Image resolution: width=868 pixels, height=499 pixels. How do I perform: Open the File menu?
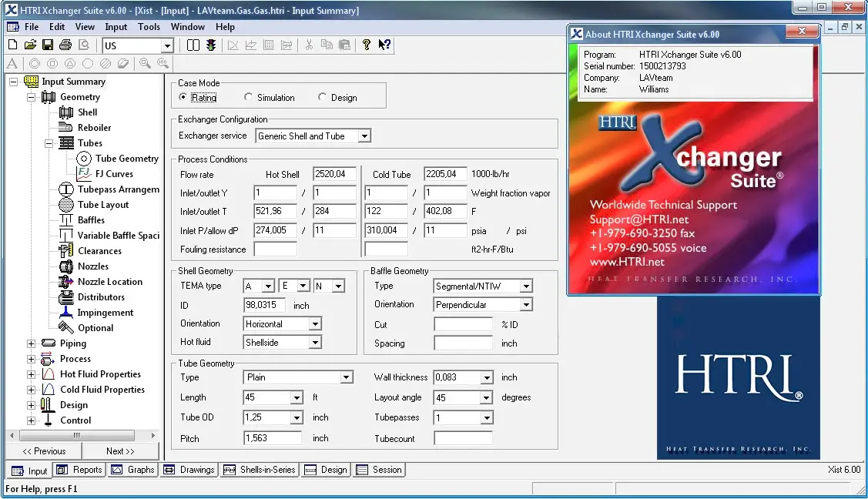pyautogui.click(x=32, y=26)
